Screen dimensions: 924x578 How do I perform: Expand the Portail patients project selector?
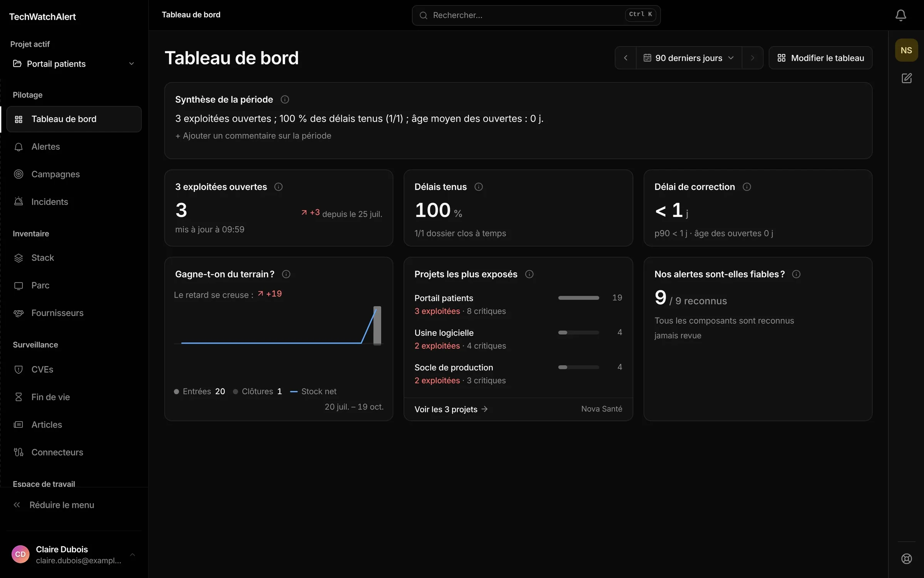(74, 64)
